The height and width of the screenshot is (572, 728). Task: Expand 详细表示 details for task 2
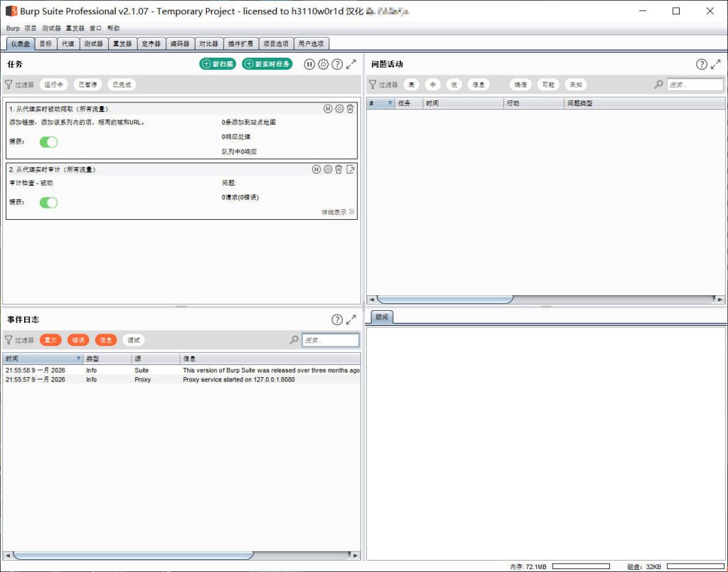coord(338,212)
